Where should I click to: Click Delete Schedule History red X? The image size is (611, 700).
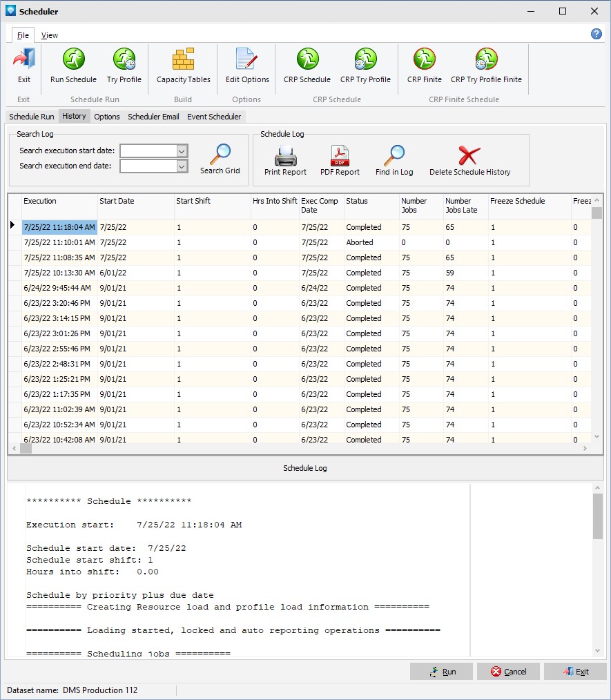[469, 157]
